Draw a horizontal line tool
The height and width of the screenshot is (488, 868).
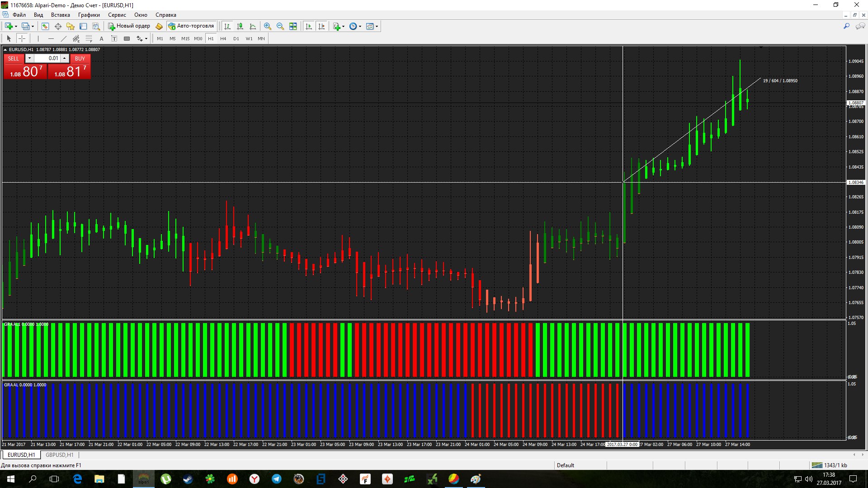51,39
